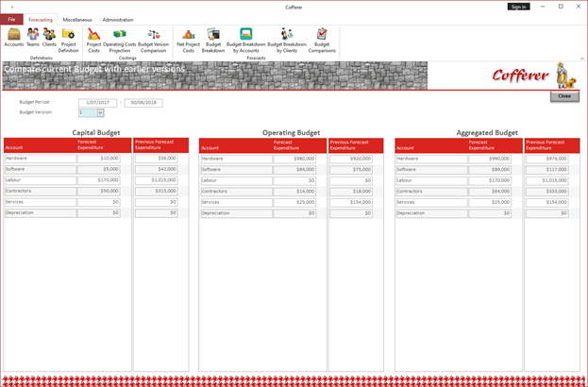Screen dimensions: 588x387
Task: Select Aggregated previous forecast $333,000 cell
Action: coord(547,192)
